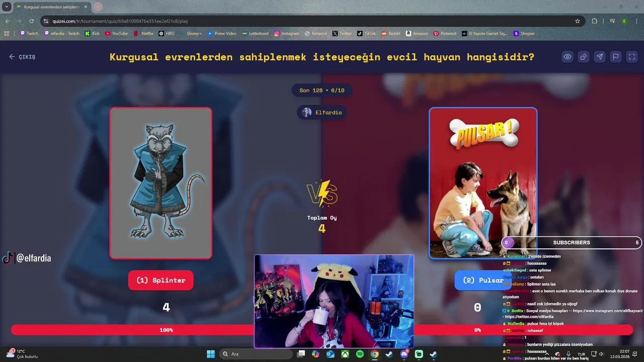This screenshot has height=362, width=644.
Task: Open the Pinterest bookmark
Action: (445, 34)
